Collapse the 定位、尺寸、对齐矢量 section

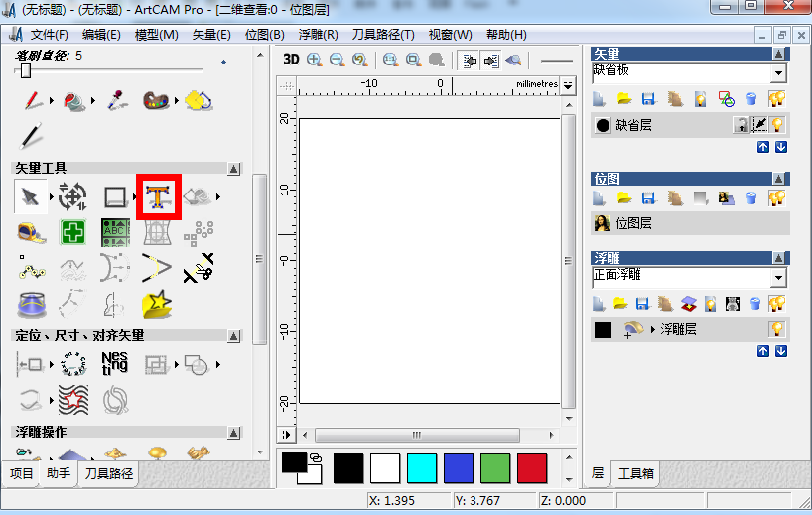[233, 336]
